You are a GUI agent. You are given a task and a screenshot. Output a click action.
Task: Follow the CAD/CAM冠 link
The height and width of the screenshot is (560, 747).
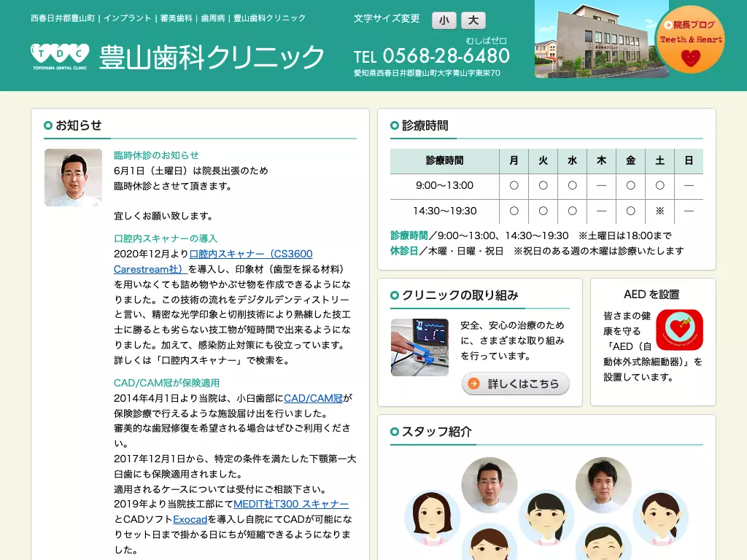pos(313,398)
